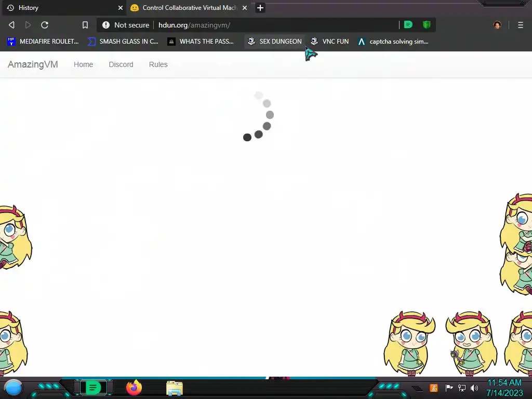Open the VNC FUN bookmark
The width and height of the screenshot is (532, 399).
pyautogui.click(x=329, y=42)
